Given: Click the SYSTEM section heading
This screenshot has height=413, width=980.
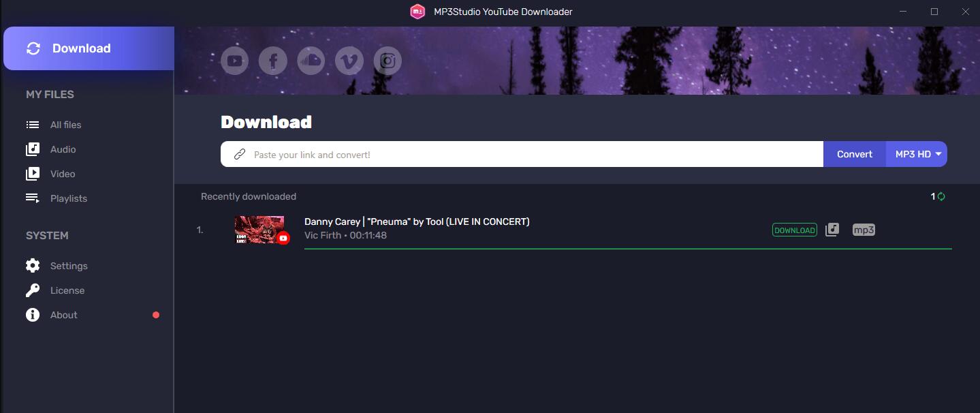Looking at the screenshot, I should click(47, 236).
